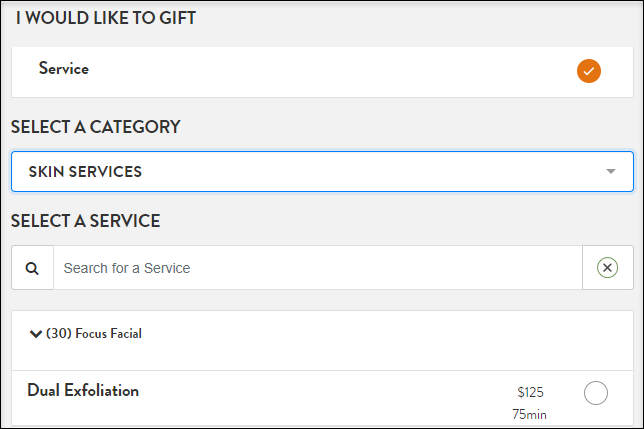Click the SKIN SERVICES selected text

point(85,172)
